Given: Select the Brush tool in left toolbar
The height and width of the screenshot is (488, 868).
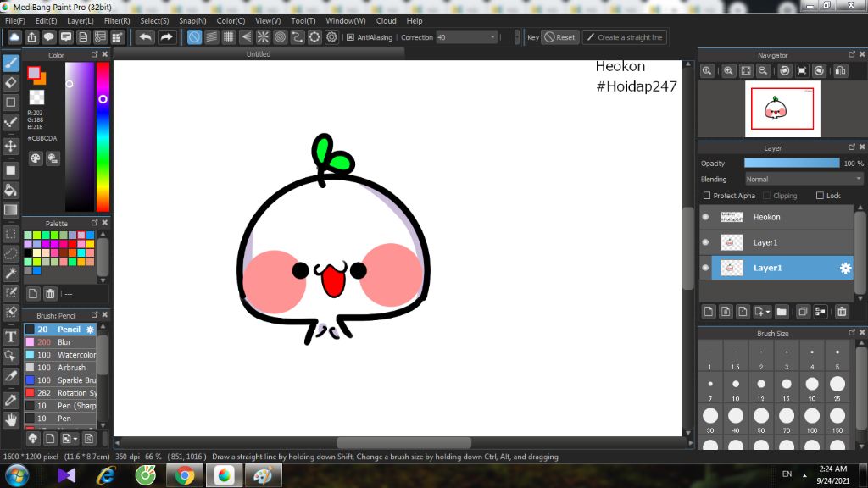Looking at the screenshot, I should click(x=10, y=63).
